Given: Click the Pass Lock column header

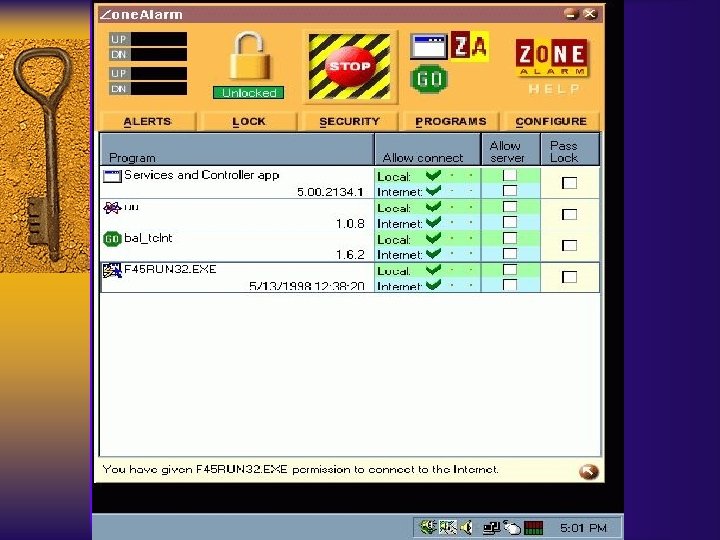Looking at the screenshot, I should 570,149.
